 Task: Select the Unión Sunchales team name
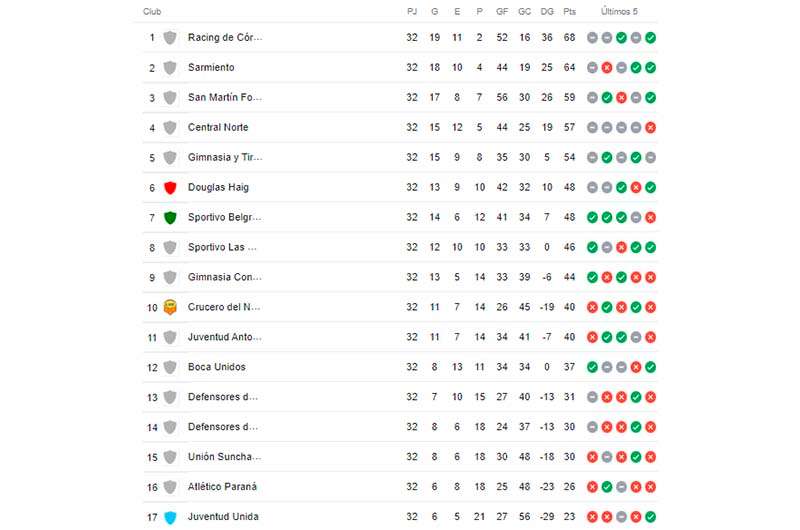tap(224, 457)
